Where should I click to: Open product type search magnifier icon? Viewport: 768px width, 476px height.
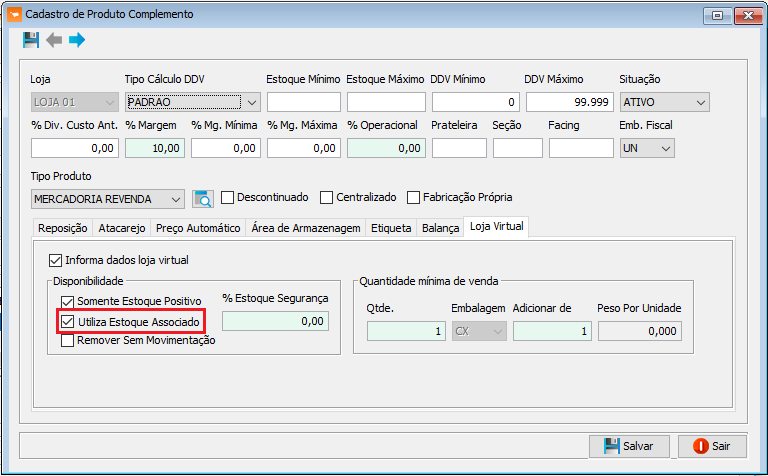point(203,198)
